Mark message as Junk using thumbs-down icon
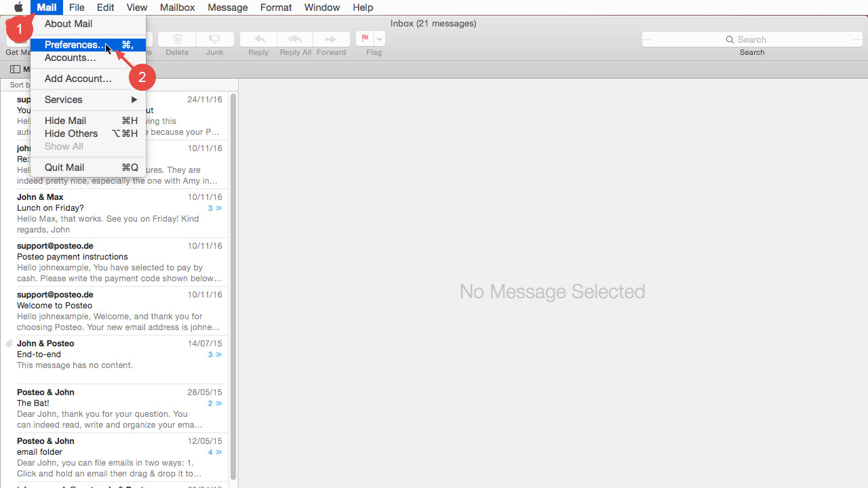This screenshot has width=868, height=488. tap(214, 39)
